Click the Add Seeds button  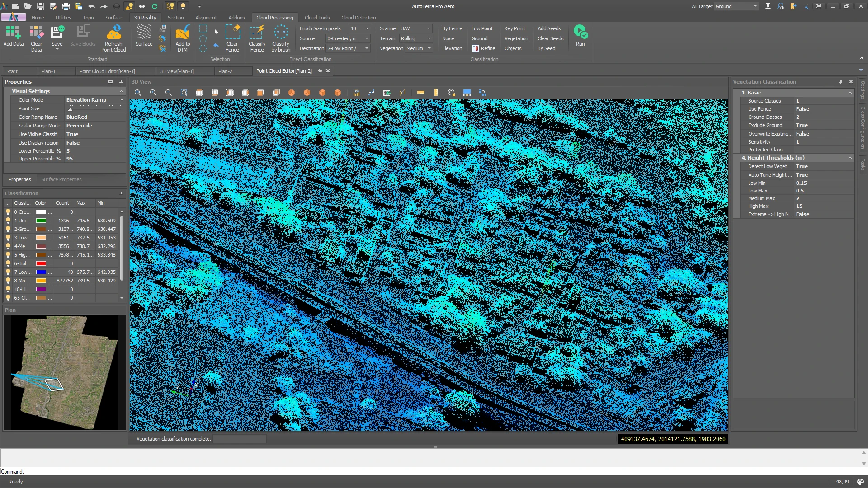point(549,28)
